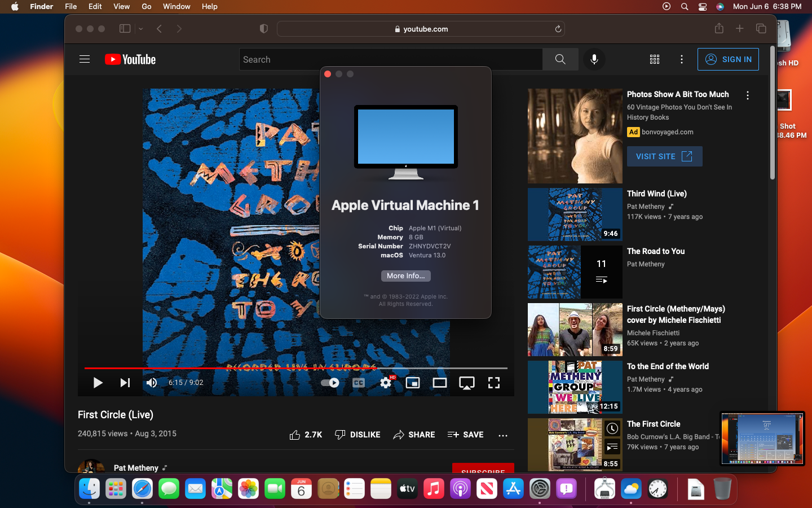Image resolution: width=812 pixels, height=508 pixels.
Task: Open the Safari privacy shield report
Action: [x=263, y=29]
